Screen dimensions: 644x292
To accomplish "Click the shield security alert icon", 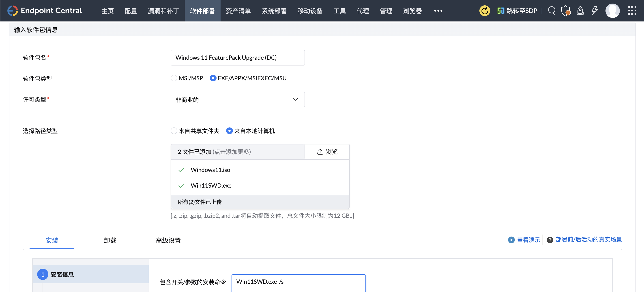I will [565, 11].
